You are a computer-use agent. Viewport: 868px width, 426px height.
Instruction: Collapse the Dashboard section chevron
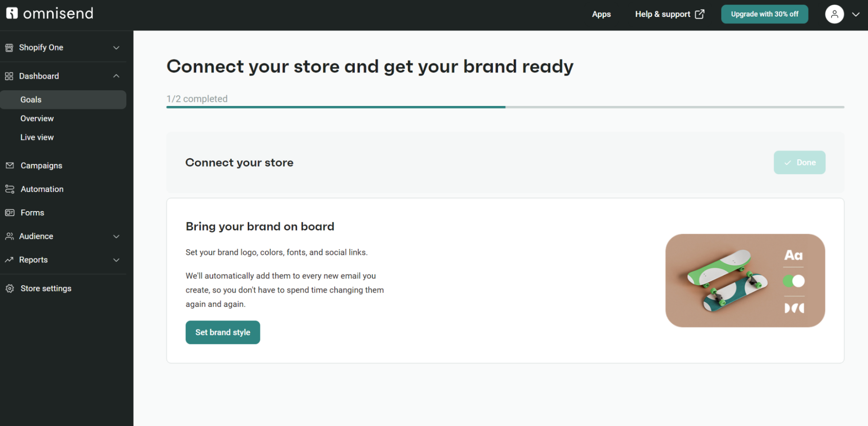point(116,76)
